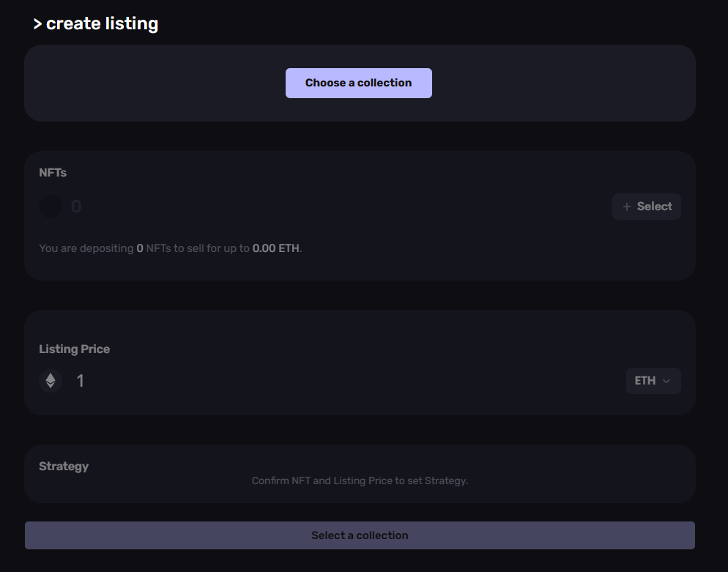Open the Select NFTs button
Image resolution: width=728 pixels, height=572 pixels.
point(646,207)
